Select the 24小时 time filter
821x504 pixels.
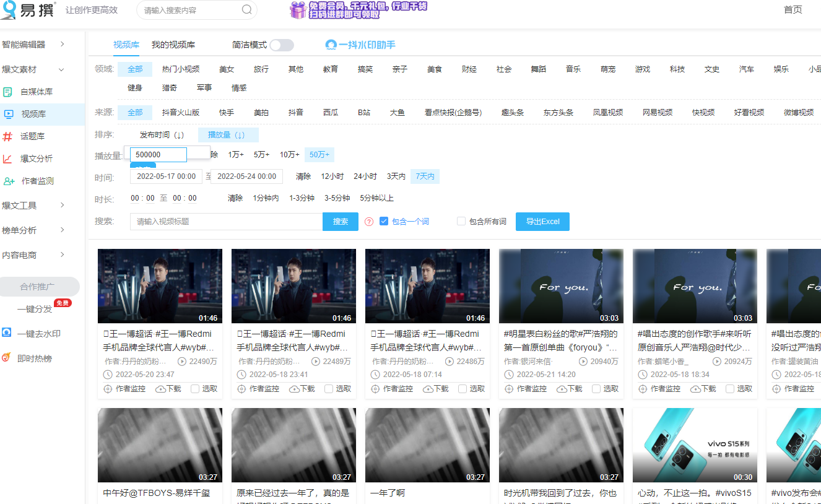coord(365,176)
